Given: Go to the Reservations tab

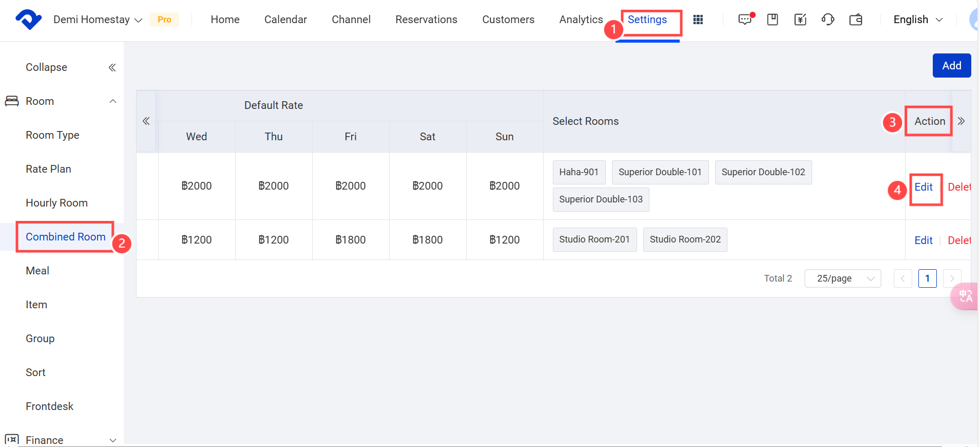Looking at the screenshot, I should (426, 20).
